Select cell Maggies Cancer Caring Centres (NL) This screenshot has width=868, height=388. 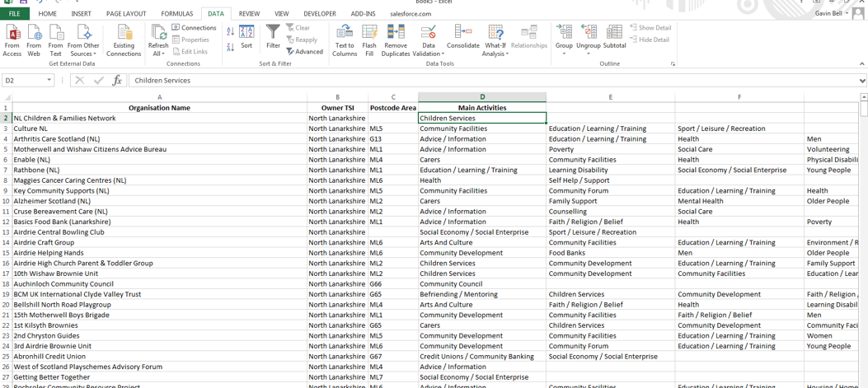tap(159, 180)
